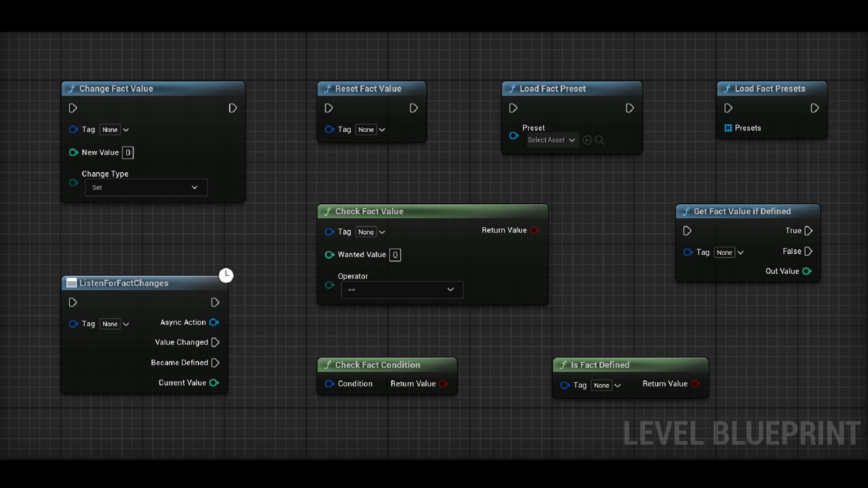868x488 pixels.
Task: Click Return Value pin on Check Fact Condition
Action: coord(443,384)
